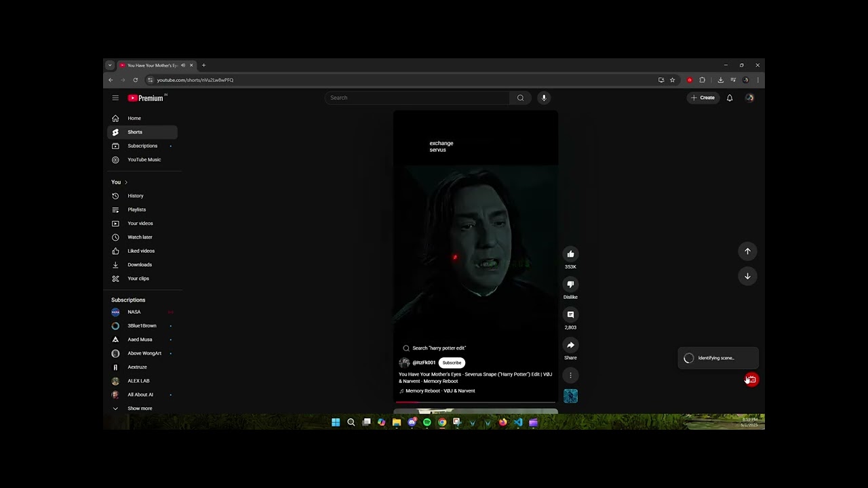The height and width of the screenshot is (488, 868).
Task: Like the Short with thumbs up
Action: coord(570,254)
